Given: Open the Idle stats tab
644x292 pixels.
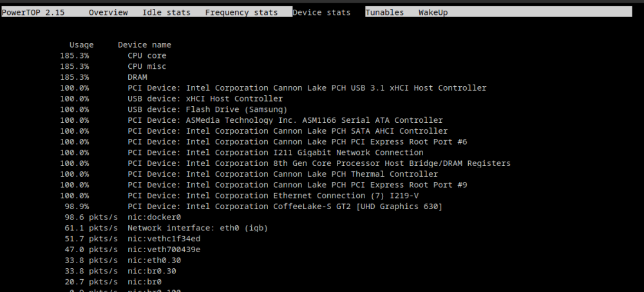Looking at the screenshot, I should pos(166,12).
